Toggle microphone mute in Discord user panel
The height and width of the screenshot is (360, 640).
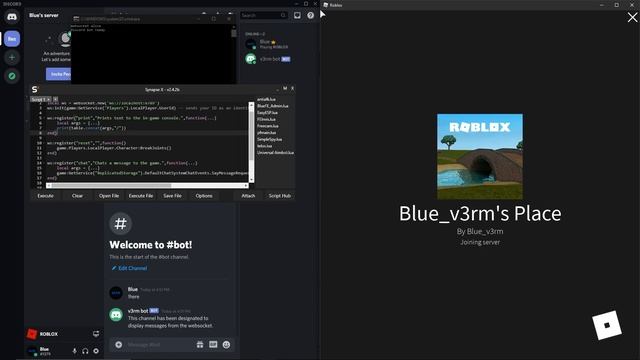[74, 351]
